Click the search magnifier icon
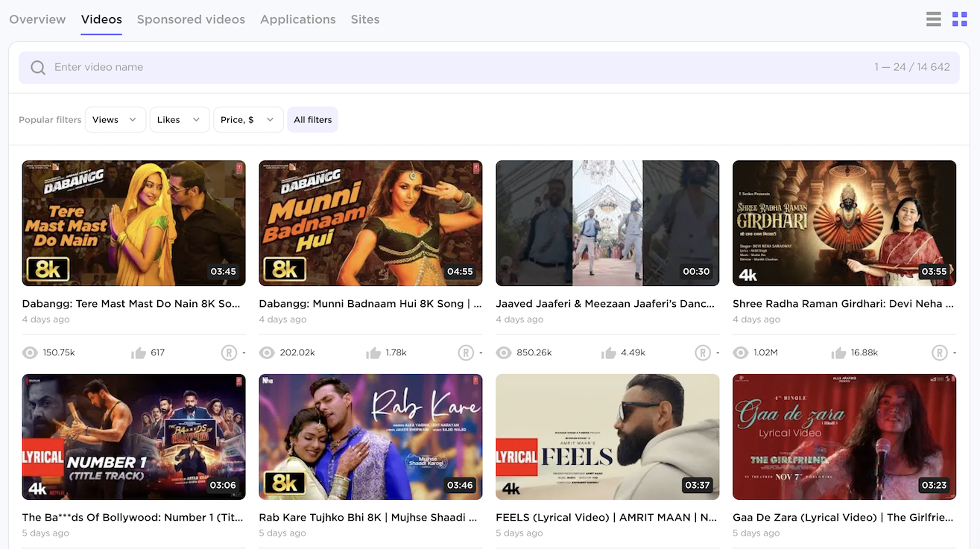 [x=38, y=68]
